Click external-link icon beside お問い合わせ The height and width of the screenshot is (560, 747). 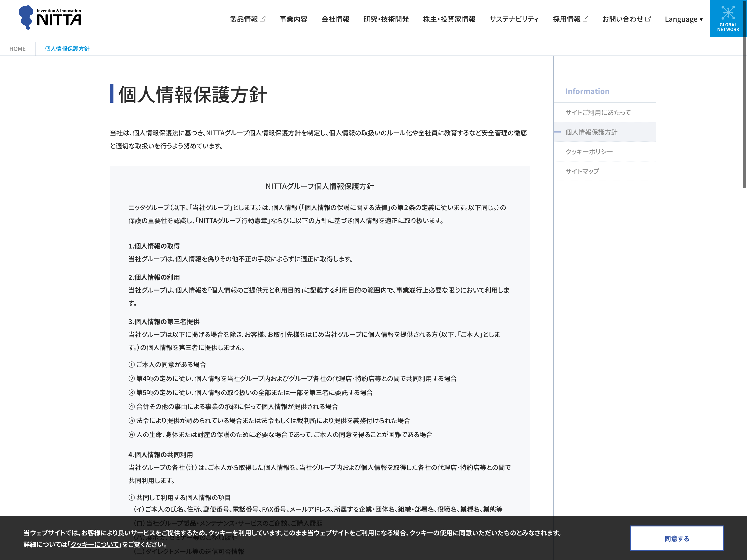pyautogui.click(x=648, y=19)
